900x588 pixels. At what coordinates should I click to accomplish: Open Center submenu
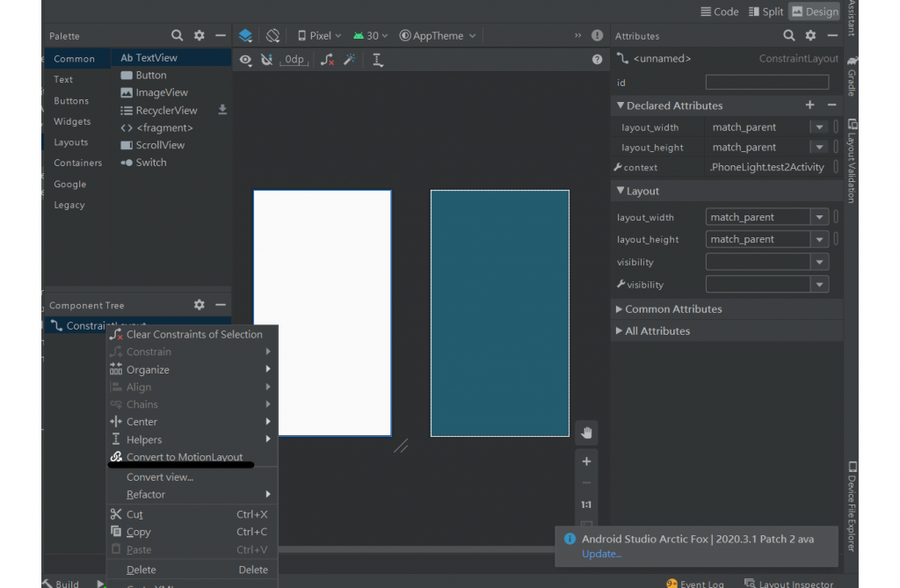[192, 422]
